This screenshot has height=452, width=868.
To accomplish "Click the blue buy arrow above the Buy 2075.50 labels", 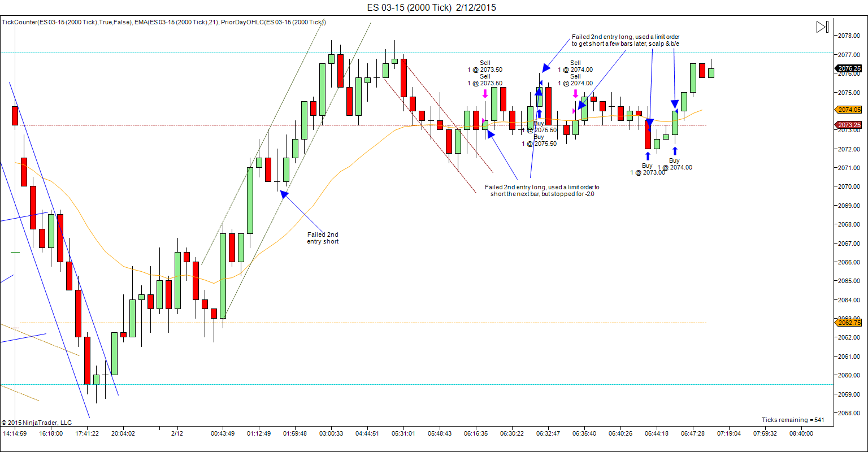I will pos(539,114).
